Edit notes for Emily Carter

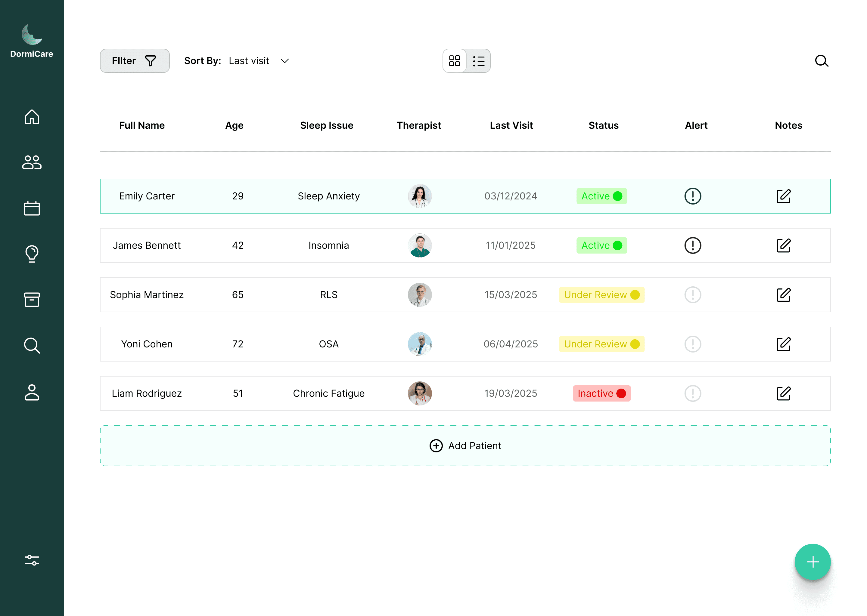pos(784,196)
